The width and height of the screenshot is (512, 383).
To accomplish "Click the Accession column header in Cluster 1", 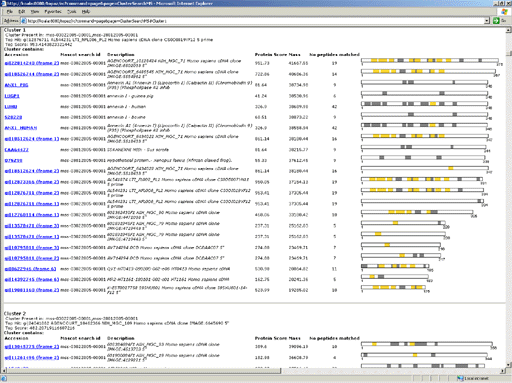I will [x=16, y=54].
